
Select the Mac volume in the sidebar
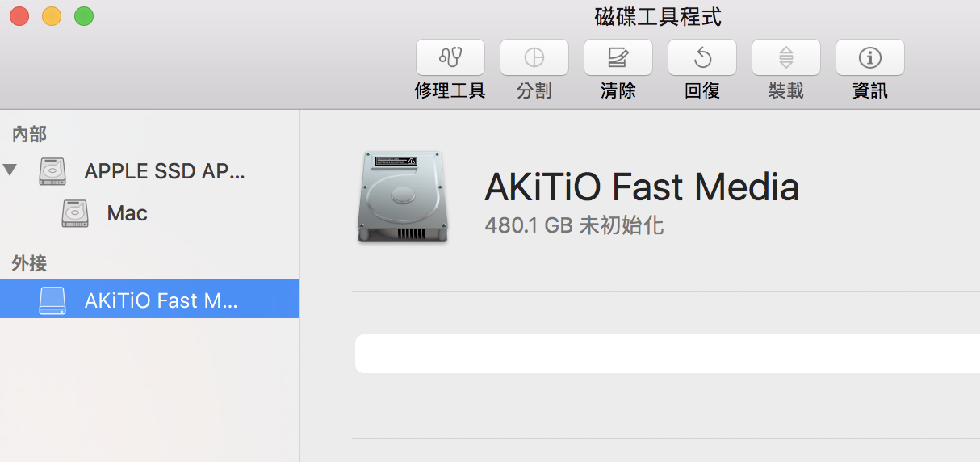point(127,213)
